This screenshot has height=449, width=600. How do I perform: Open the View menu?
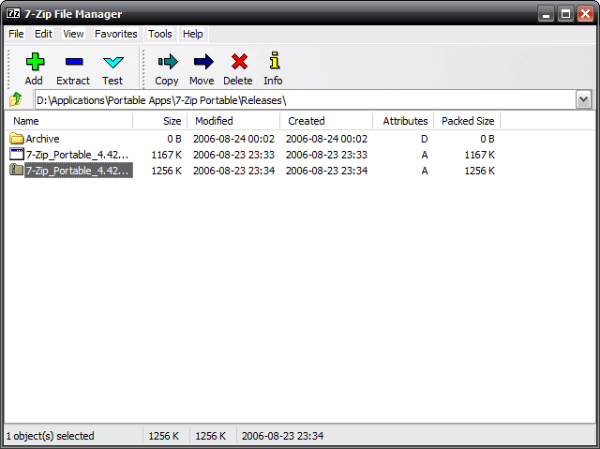73,34
